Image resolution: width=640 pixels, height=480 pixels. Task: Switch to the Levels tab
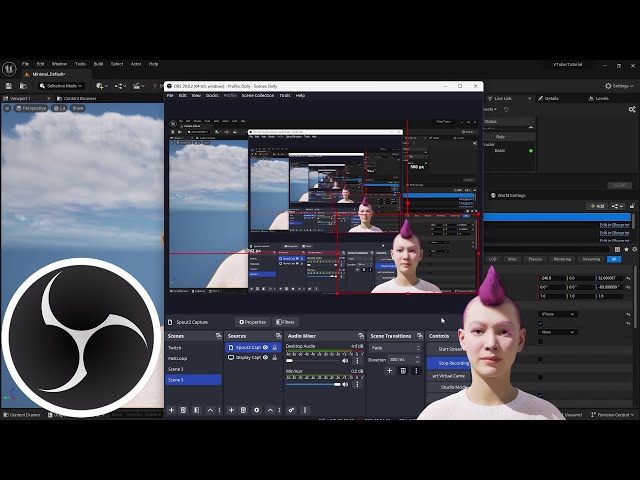click(599, 98)
